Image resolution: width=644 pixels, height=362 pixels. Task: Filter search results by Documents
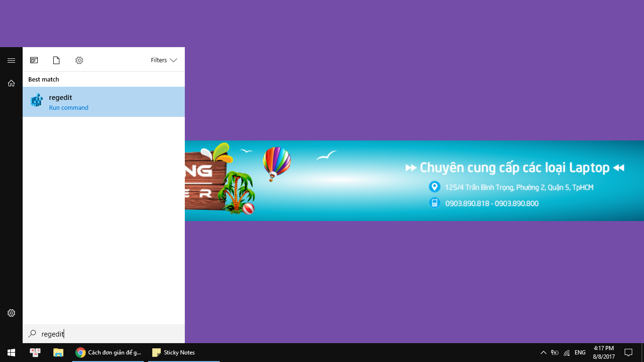tap(56, 60)
